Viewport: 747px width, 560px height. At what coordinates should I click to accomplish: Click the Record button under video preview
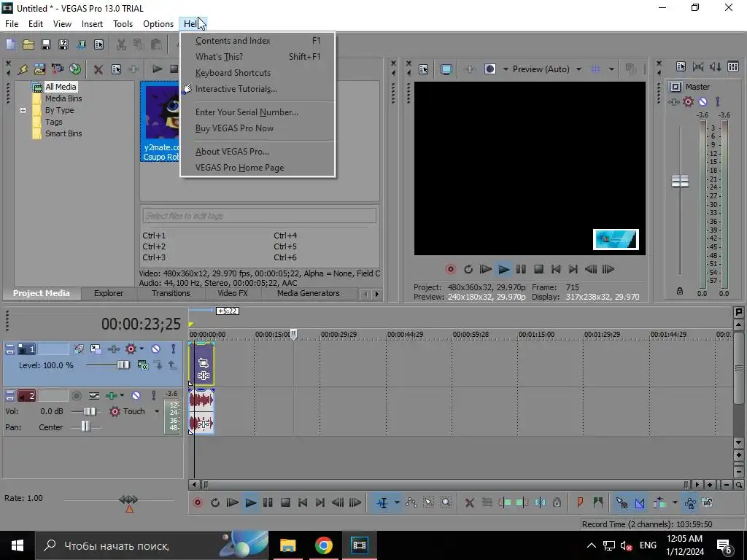tap(450, 270)
